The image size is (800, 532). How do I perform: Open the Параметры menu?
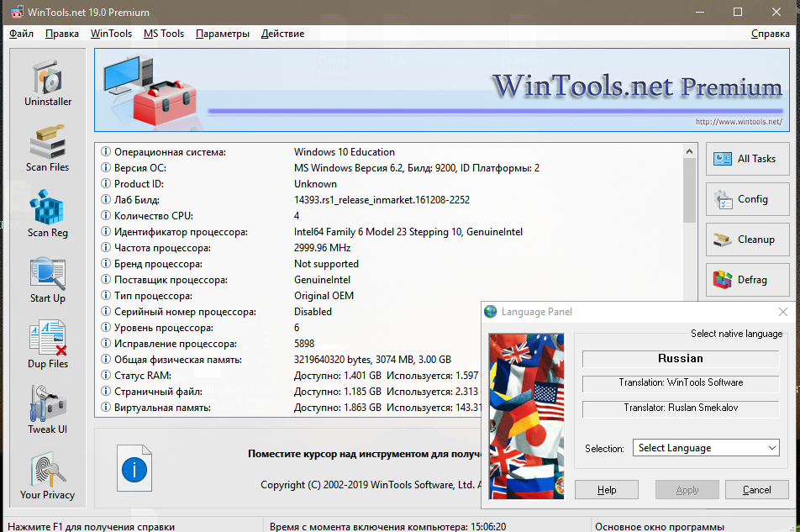point(223,34)
